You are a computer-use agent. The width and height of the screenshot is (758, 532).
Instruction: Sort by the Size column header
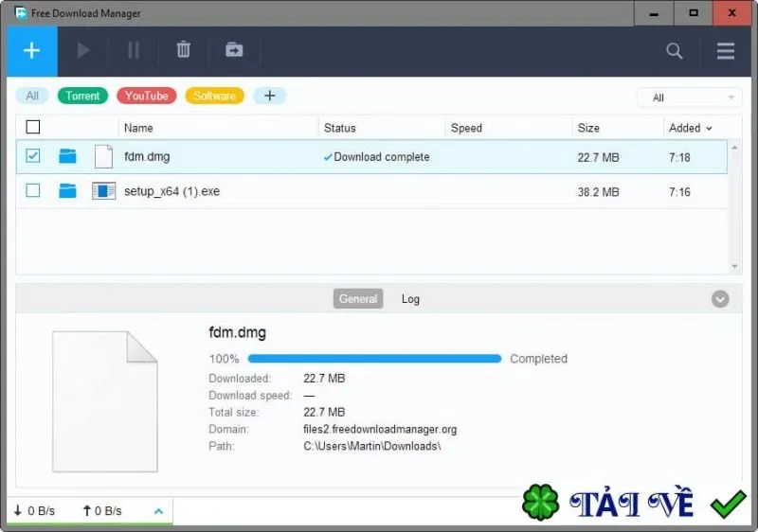coord(588,128)
